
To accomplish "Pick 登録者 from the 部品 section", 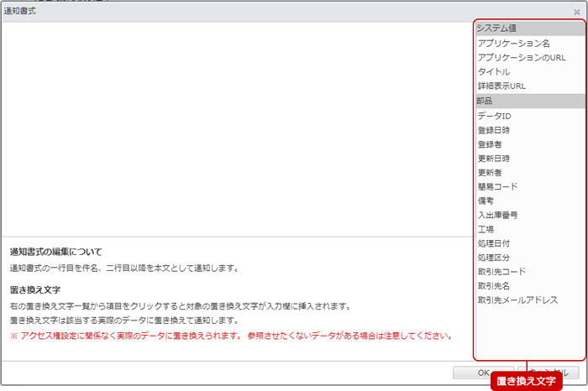I will tap(489, 143).
